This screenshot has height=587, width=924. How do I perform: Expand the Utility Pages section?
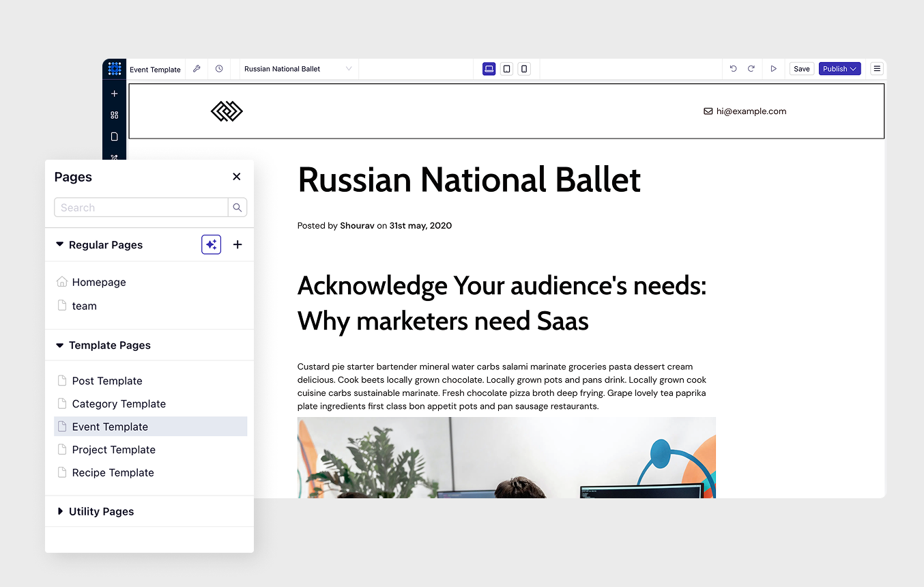tap(60, 511)
